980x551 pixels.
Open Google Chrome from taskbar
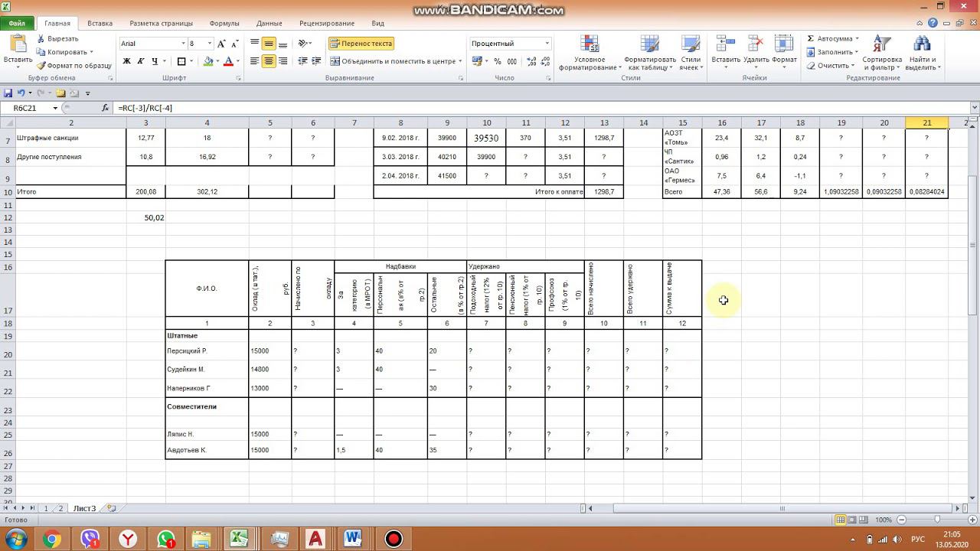[x=51, y=539]
